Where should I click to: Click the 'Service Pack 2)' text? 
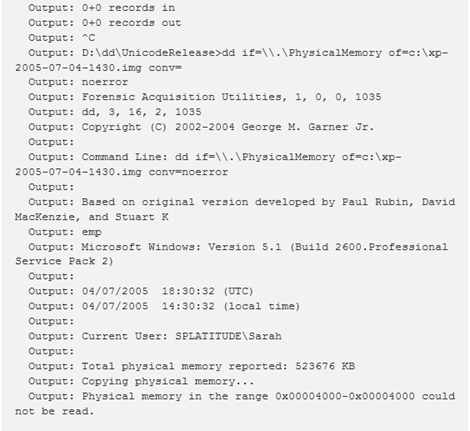(x=64, y=261)
